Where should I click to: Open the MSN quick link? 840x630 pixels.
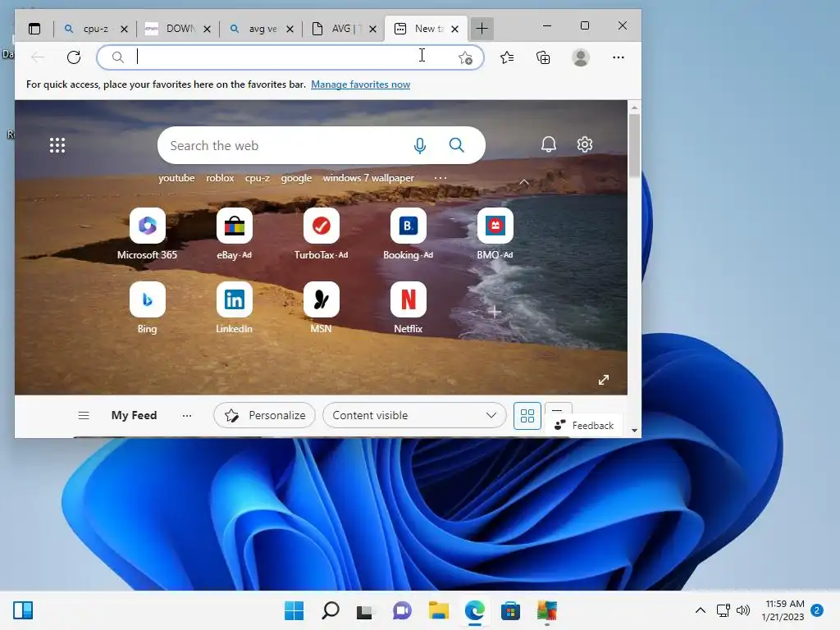[x=321, y=308]
